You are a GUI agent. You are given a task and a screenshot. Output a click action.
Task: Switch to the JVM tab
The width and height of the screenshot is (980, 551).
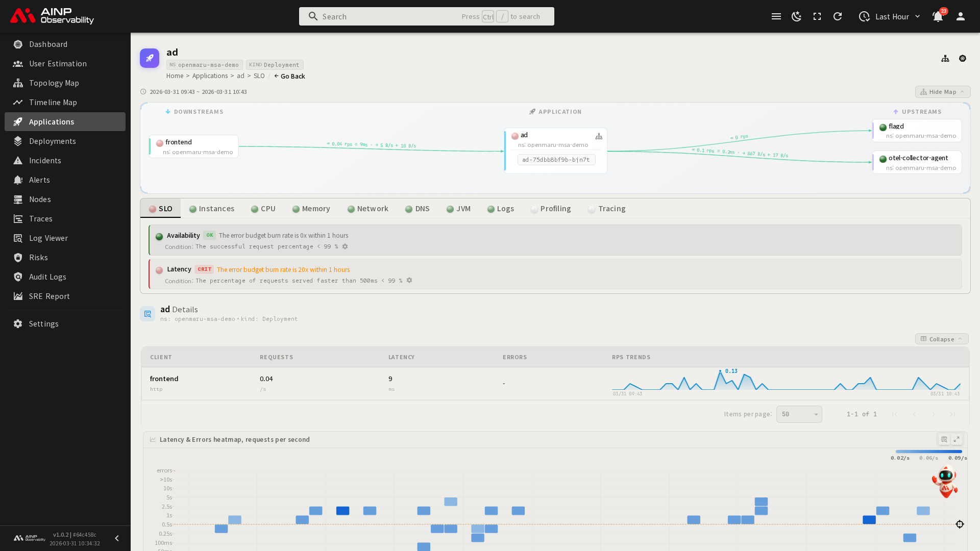point(458,209)
